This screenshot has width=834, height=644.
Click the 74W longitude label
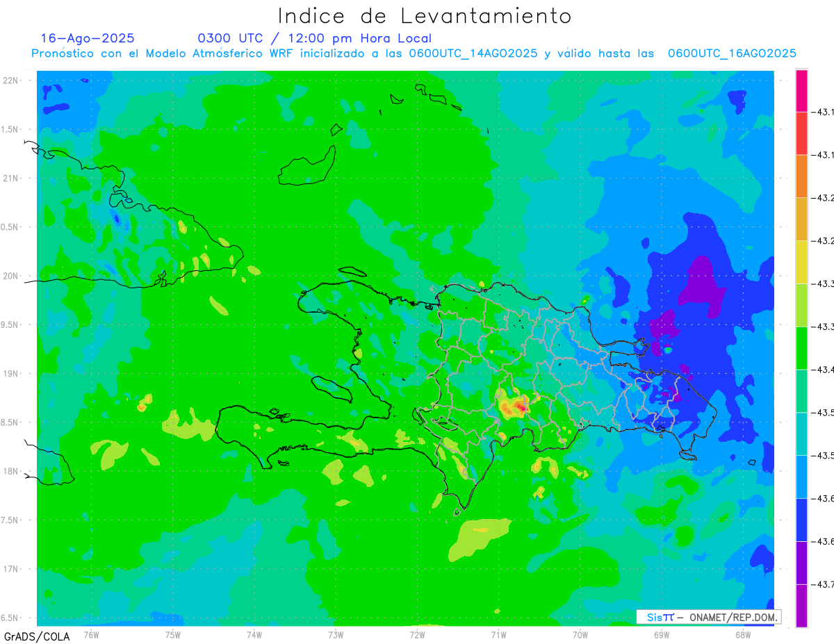tap(254, 634)
